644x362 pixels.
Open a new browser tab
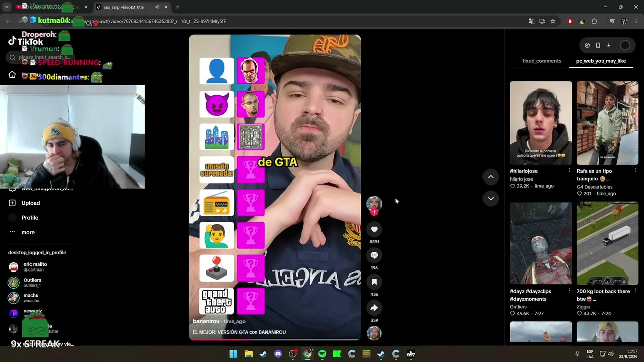[178, 7]
